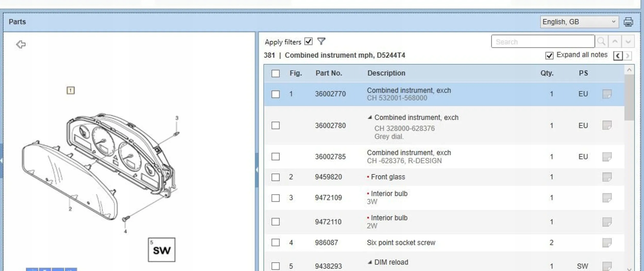Open note icon for DIM reload row
Image resolution: width=644 pixels, height=271 pixels.
(607, 266)
